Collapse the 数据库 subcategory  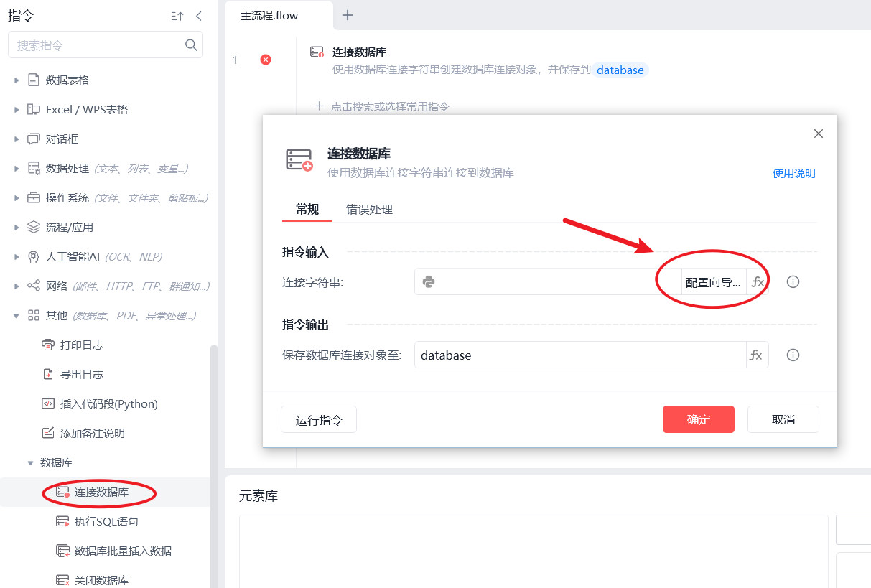click(x=31, y=463)
